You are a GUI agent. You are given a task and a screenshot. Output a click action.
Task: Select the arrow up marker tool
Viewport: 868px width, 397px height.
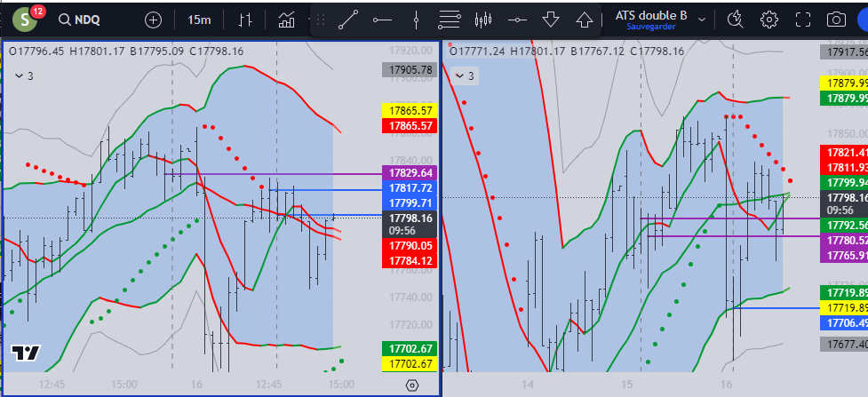coord(585,20)
